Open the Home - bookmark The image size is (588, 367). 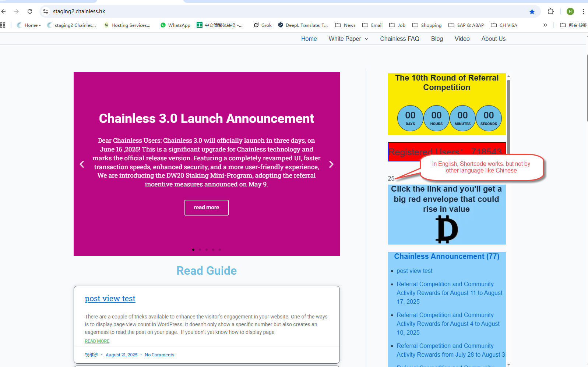29,25
